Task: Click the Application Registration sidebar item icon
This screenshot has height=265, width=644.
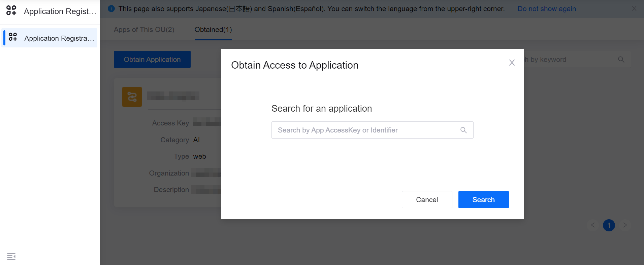Action: click(x=13, y=37)
